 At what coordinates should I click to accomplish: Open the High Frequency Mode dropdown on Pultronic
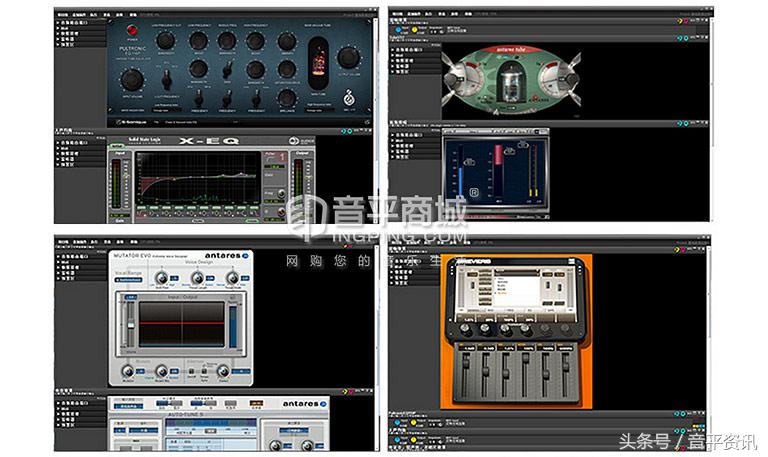[x=319, y=110]
